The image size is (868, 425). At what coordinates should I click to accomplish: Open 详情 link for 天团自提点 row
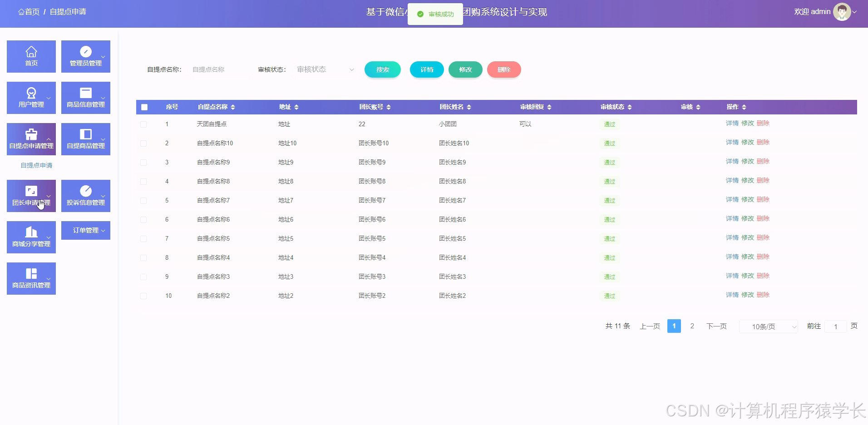731,123
